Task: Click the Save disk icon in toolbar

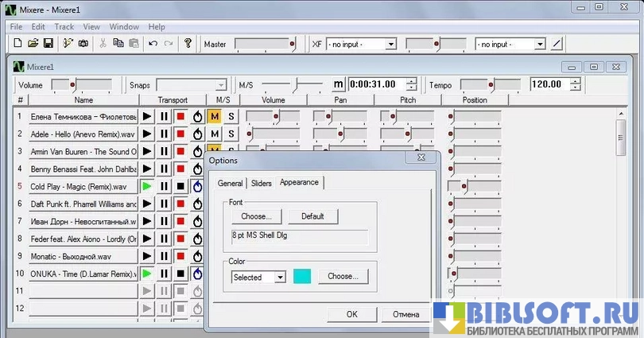Action: [48, 43]
